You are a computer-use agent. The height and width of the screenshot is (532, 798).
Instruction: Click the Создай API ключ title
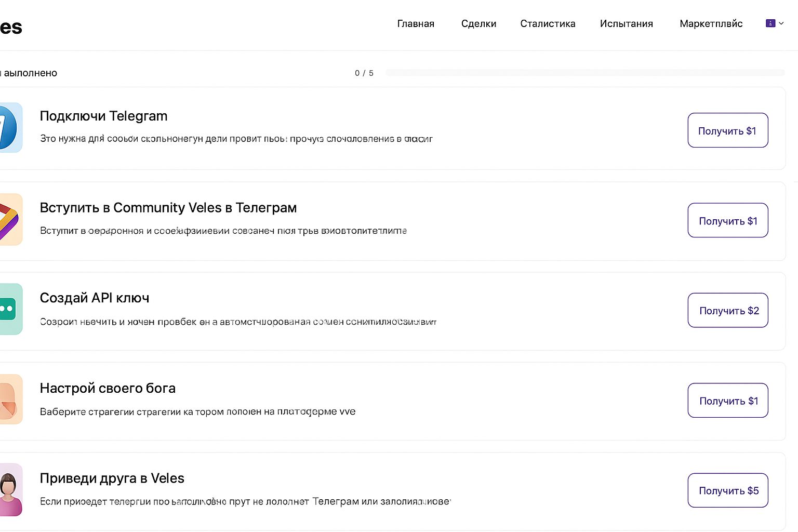pyautogui.click(x=95, y=298)
